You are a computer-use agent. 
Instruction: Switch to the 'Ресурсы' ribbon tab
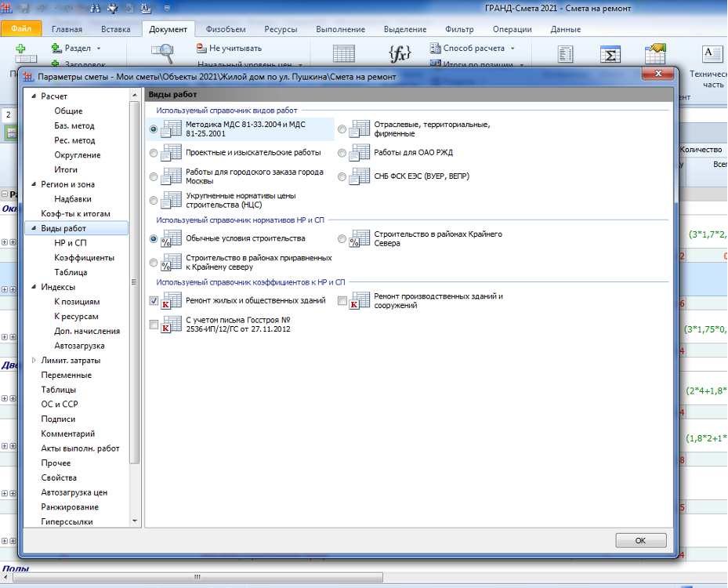pos(281,29)
